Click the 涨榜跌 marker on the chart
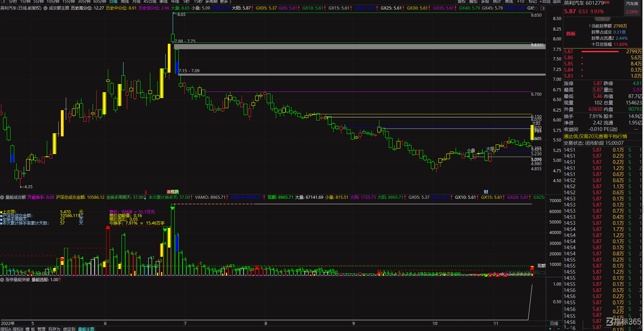The width and height of the screenshot is (644, 331). pyautogui.click(x=173, y=192)
